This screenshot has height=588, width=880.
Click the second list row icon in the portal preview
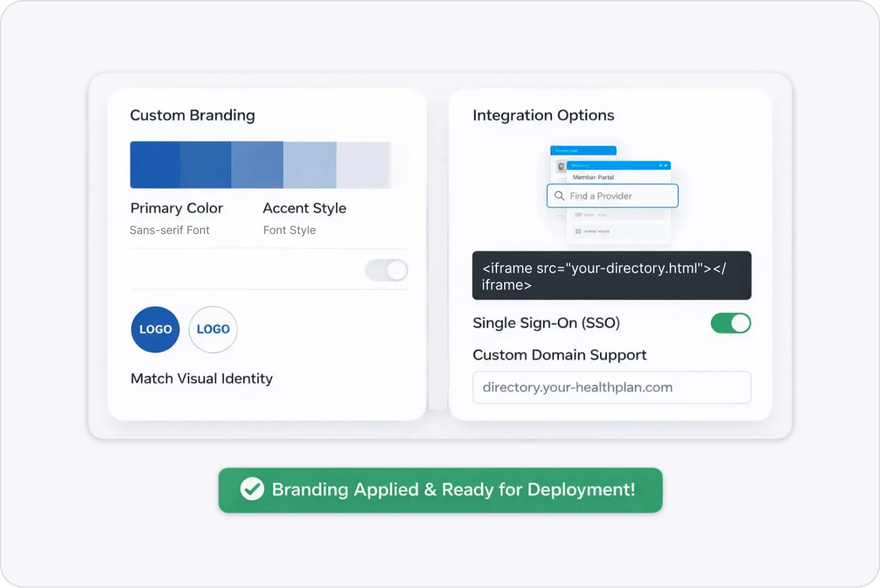tap(578, 231)
